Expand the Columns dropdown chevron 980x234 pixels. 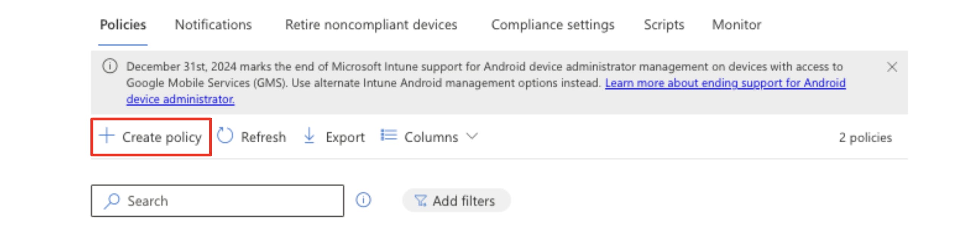point(472,136)
